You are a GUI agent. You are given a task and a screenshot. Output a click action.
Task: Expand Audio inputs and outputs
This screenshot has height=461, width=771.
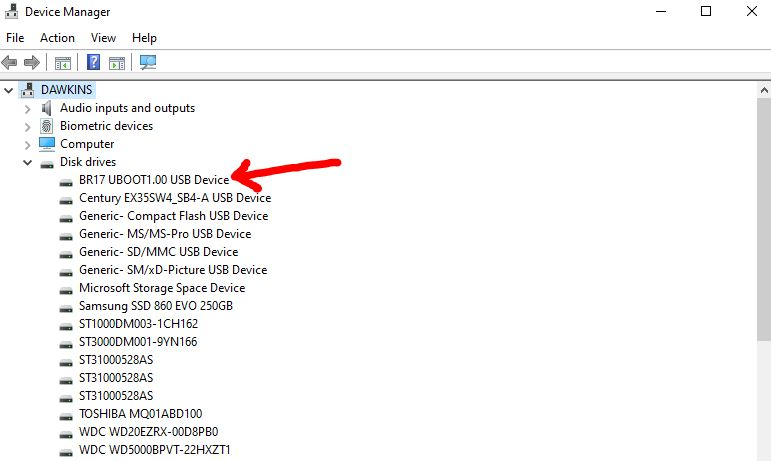pos(28,109)
